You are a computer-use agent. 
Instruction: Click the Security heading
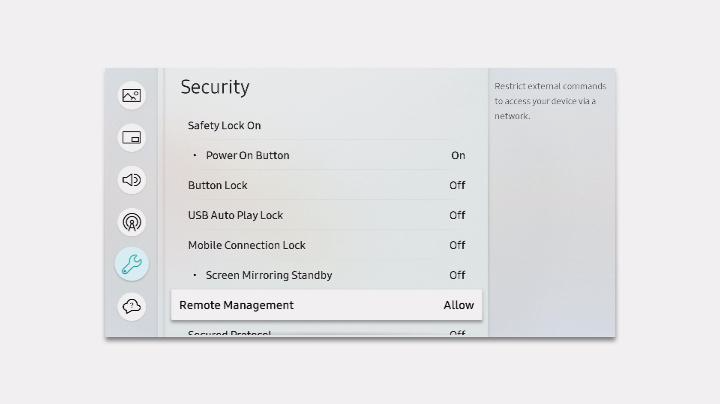(x=215, y=88)
